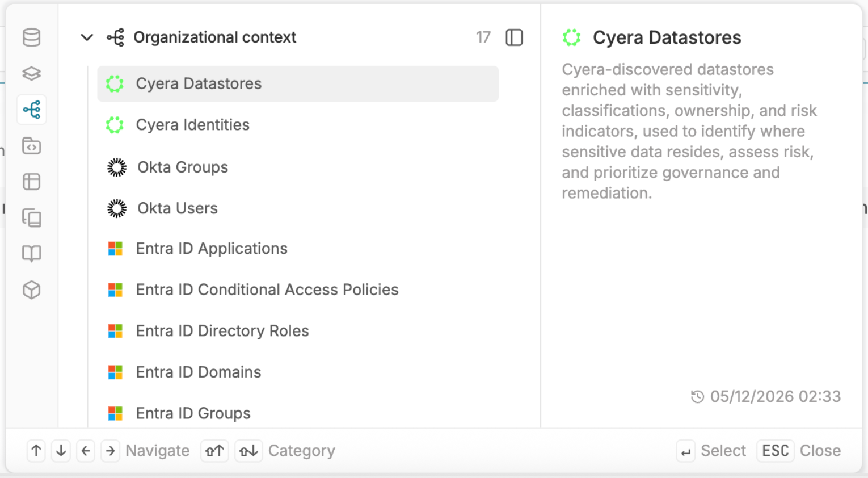Image resolution: width=868 pixels, height=478 pixels.
Task: Click the right arrow navigate key
Action: [110, 451]
